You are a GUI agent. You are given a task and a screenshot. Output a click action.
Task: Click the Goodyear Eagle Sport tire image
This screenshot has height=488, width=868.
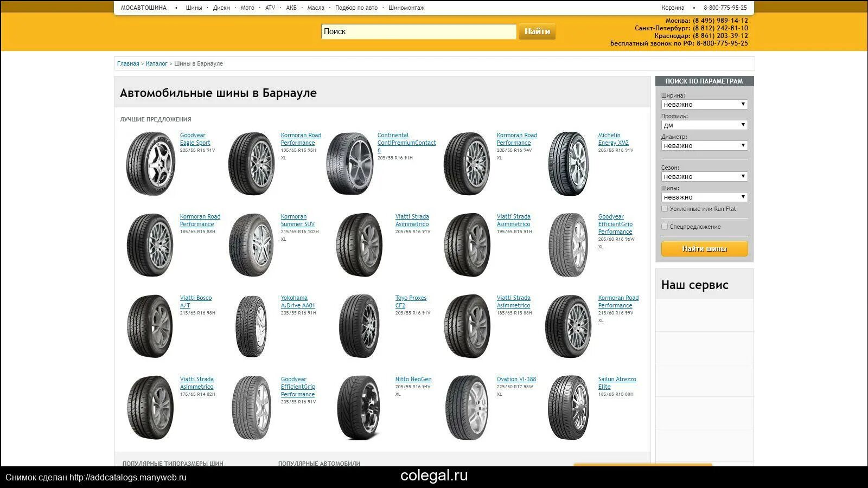(150, 163)
